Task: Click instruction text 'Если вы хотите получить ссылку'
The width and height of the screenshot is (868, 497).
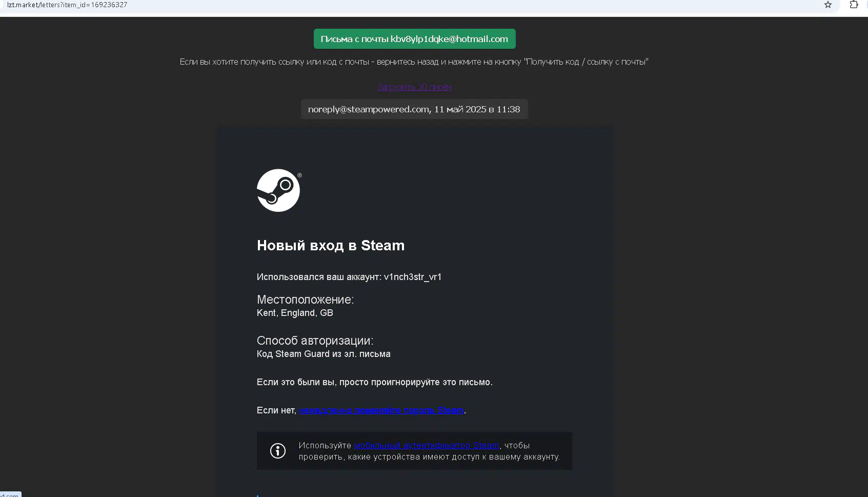Action: (x=414, y=62)
